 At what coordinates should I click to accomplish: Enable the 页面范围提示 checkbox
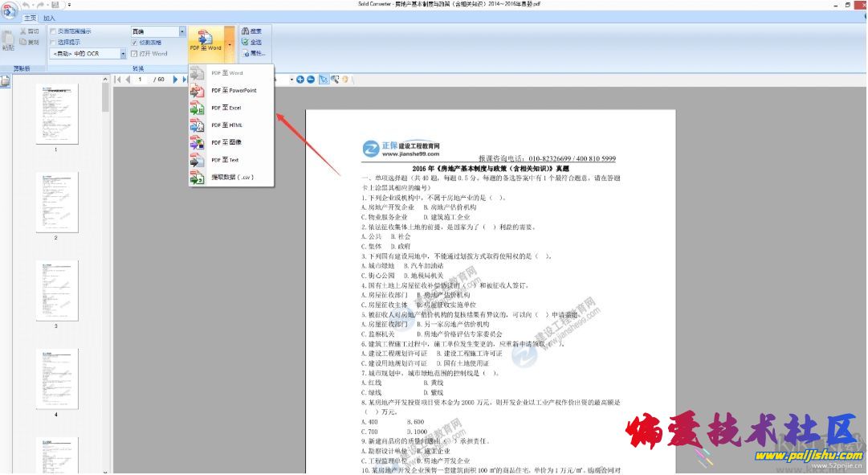point(53,31)
